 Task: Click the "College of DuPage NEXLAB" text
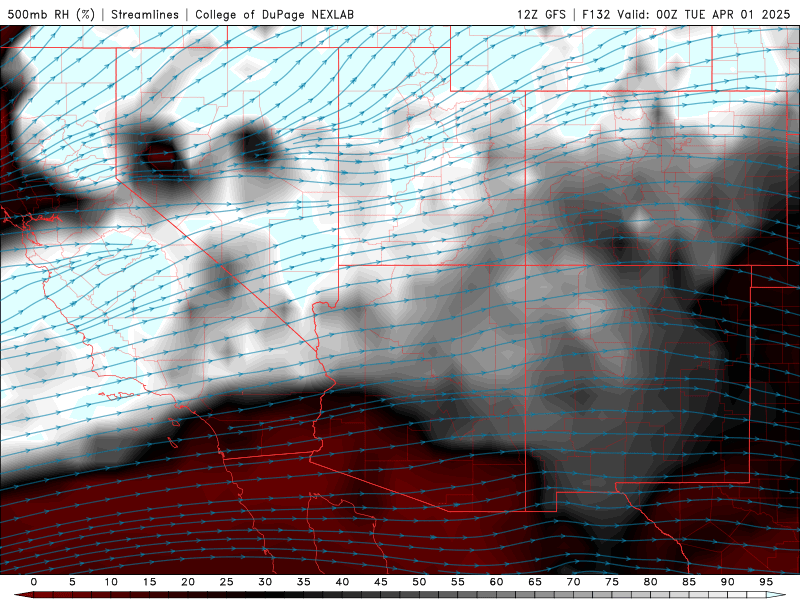pyautogui.click(x=274, y=14)
